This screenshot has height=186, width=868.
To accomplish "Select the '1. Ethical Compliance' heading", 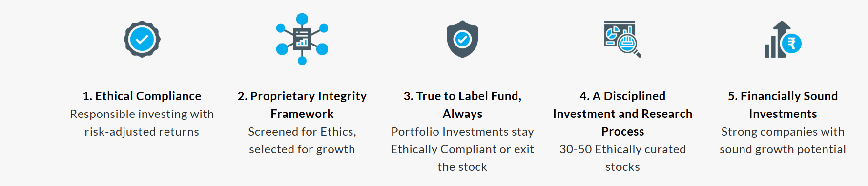I will click(x=142, y=96).
